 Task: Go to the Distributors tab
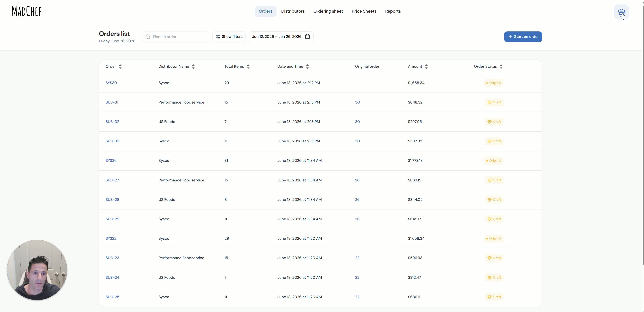coord(293,11)
